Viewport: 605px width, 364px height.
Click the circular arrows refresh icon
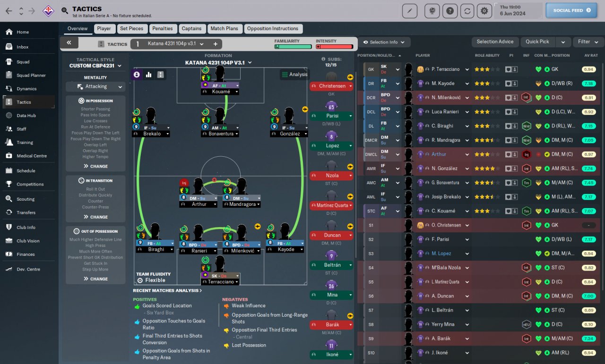tap(467, 10)
